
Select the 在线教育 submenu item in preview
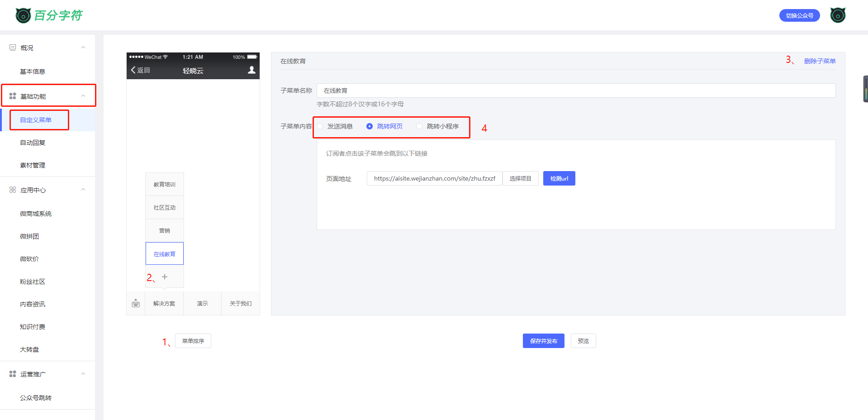(165, 253)
